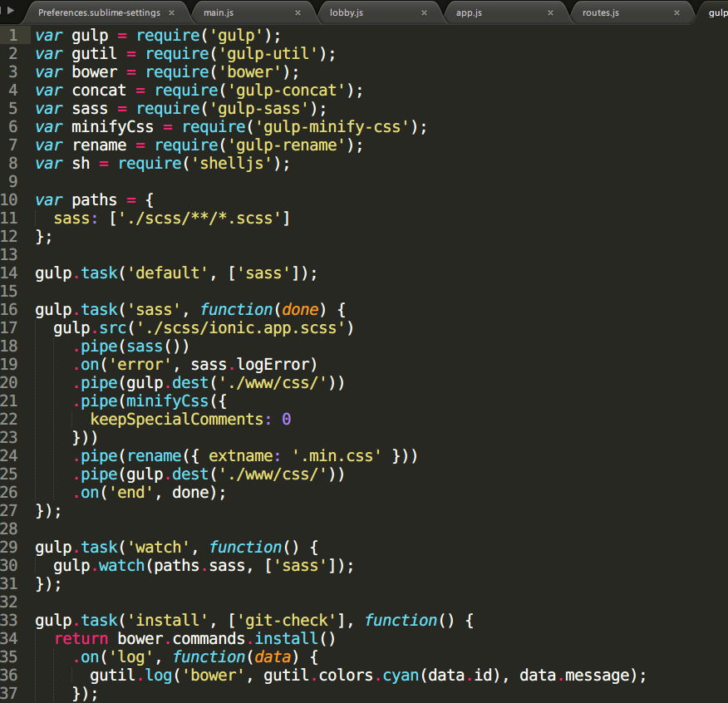Close the lobby.js tab
The height and width of the screenshot is (703, 728).
425,13
